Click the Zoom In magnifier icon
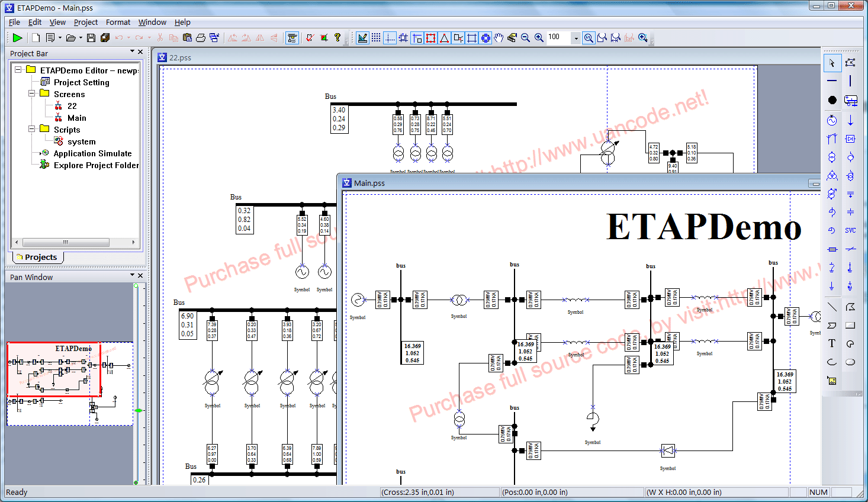Viewport: 868px width, 502px height. pos(538,37)
